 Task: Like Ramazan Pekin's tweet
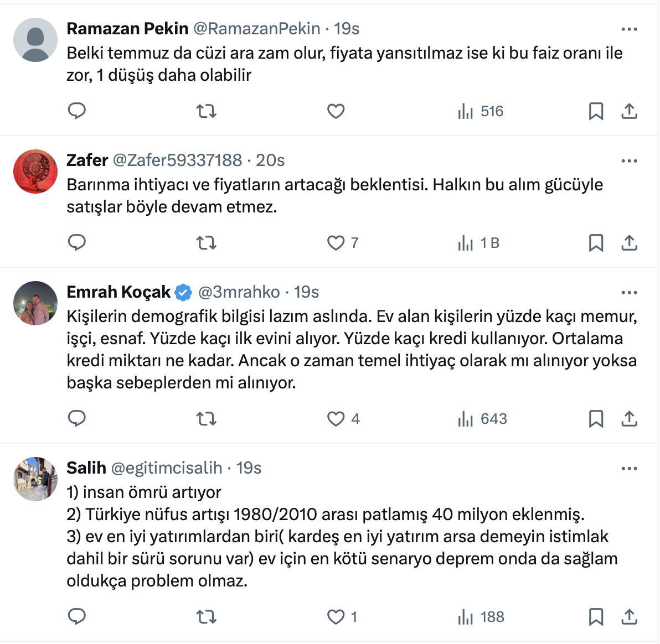[336, 111]
